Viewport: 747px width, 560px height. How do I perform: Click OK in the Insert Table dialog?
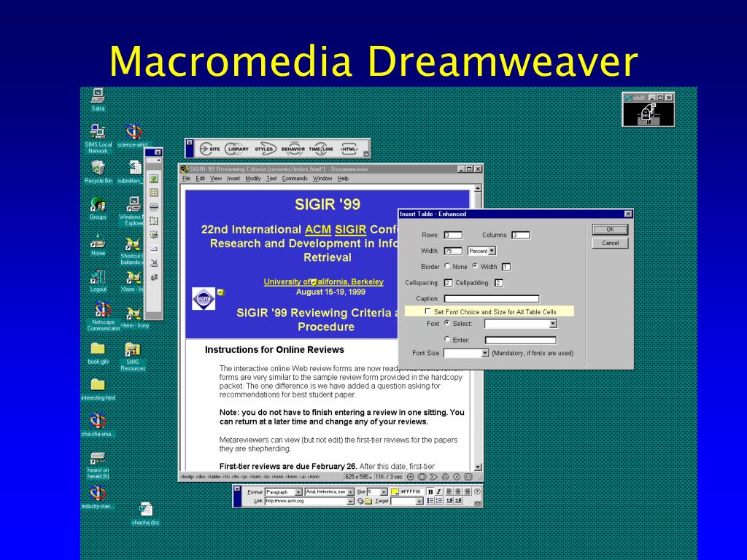click(611, 230)
